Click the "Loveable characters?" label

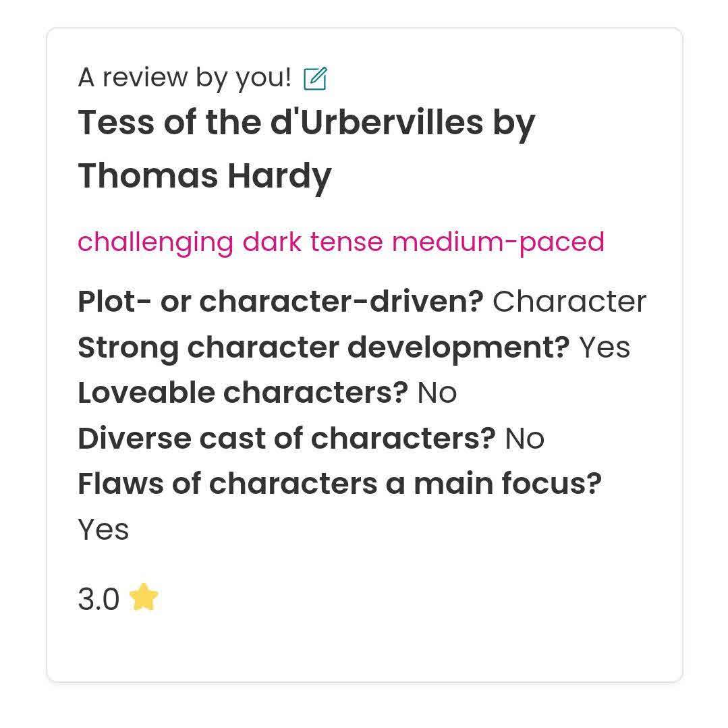(243, 393)
